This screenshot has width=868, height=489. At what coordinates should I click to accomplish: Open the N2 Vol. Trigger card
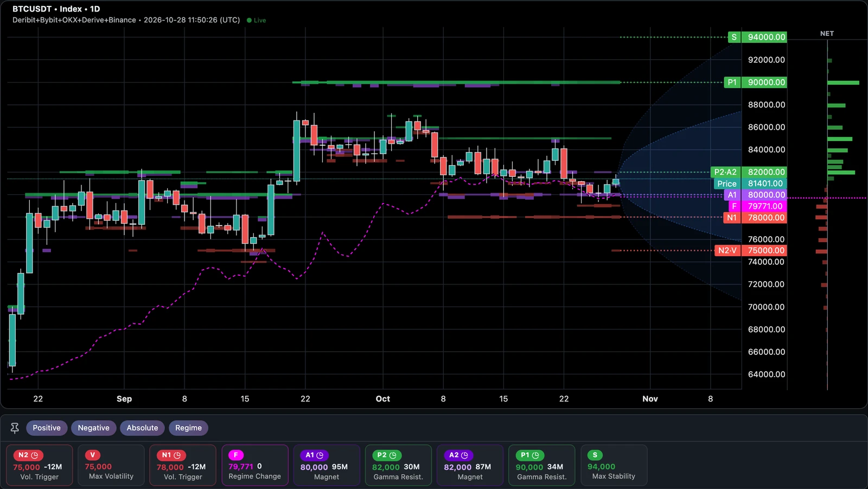39,465
